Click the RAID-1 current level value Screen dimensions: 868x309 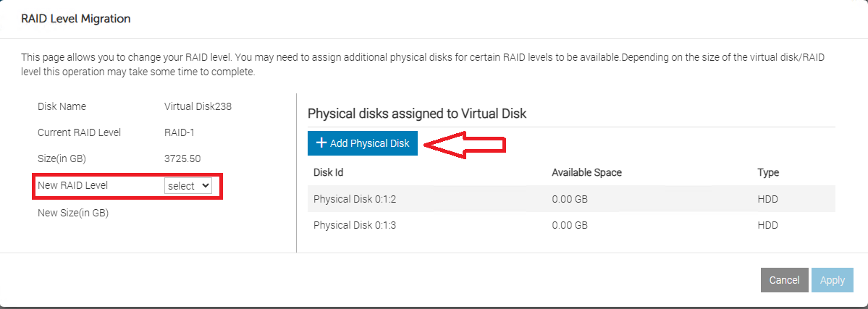coord(180,132)
